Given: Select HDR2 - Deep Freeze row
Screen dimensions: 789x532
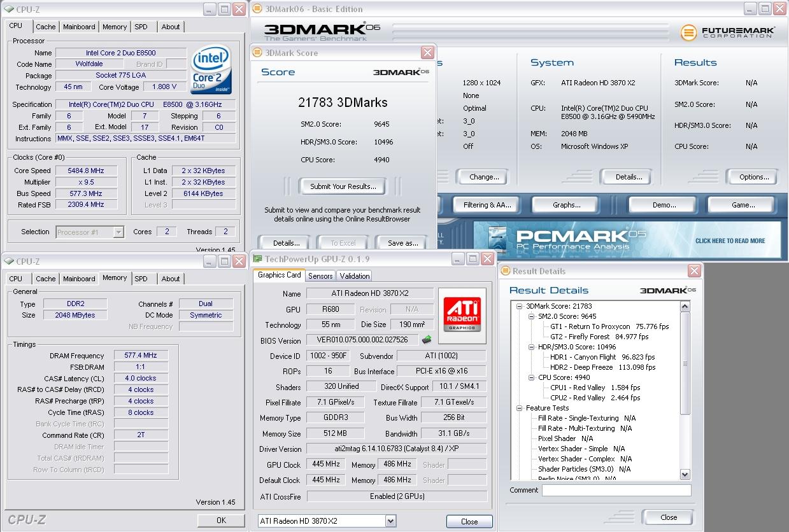Looking at the screenshot, I should [604, 367].
